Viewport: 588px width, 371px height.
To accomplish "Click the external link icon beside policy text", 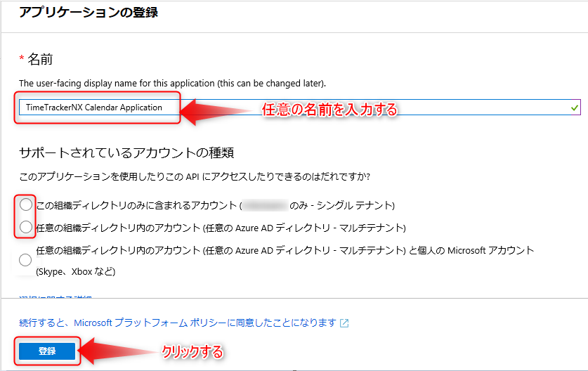I will tap(344, 323).
